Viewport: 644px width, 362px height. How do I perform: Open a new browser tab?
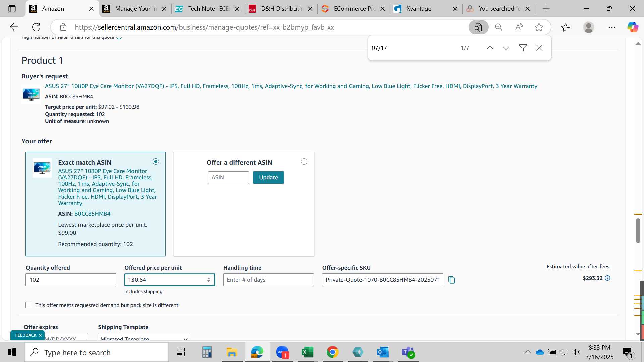pyautogui.click(x=546, y=9)
